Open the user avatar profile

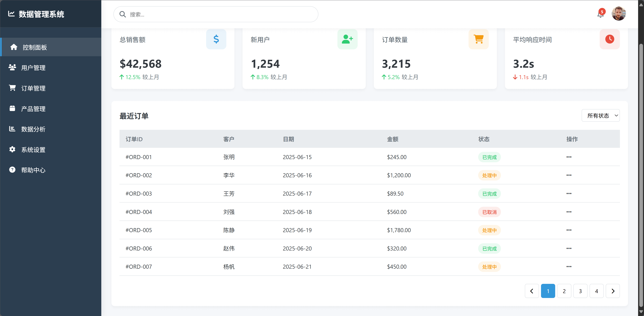pyautogui.click(x=619, y=14)
